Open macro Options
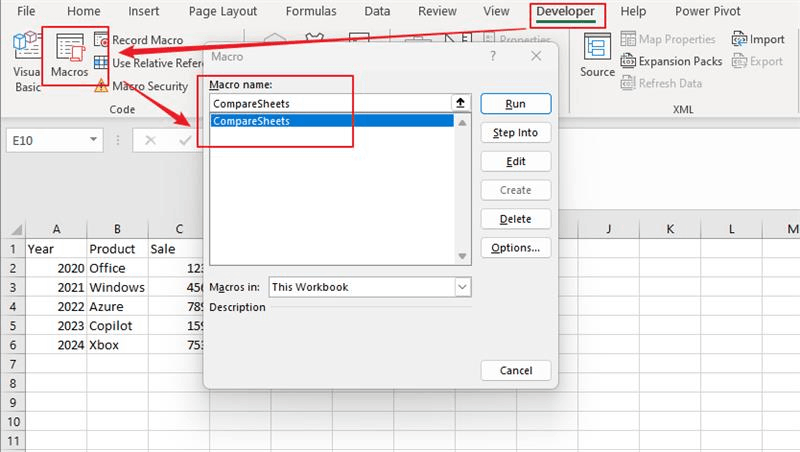The height and width of the screenshot is (452, 800). point(515,247)
